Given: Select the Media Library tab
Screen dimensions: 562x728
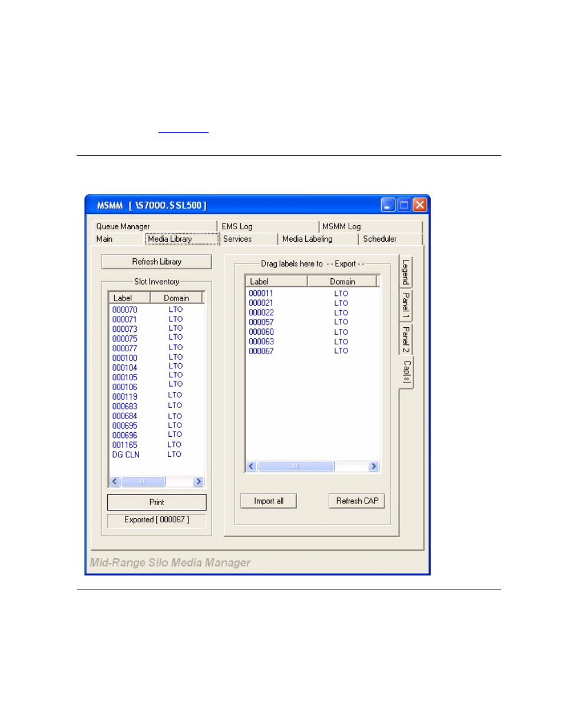Looking at the screenshot, I should coord(182,239).
